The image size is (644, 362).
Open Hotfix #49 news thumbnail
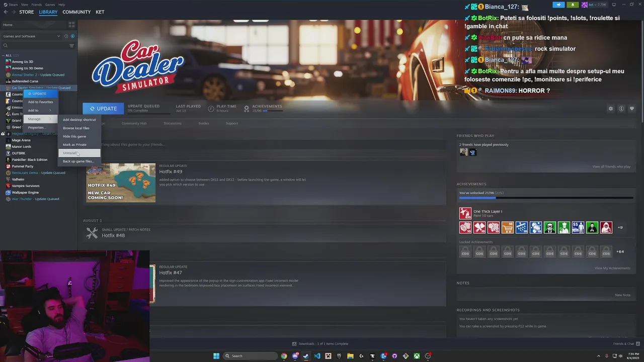point(121,183)
